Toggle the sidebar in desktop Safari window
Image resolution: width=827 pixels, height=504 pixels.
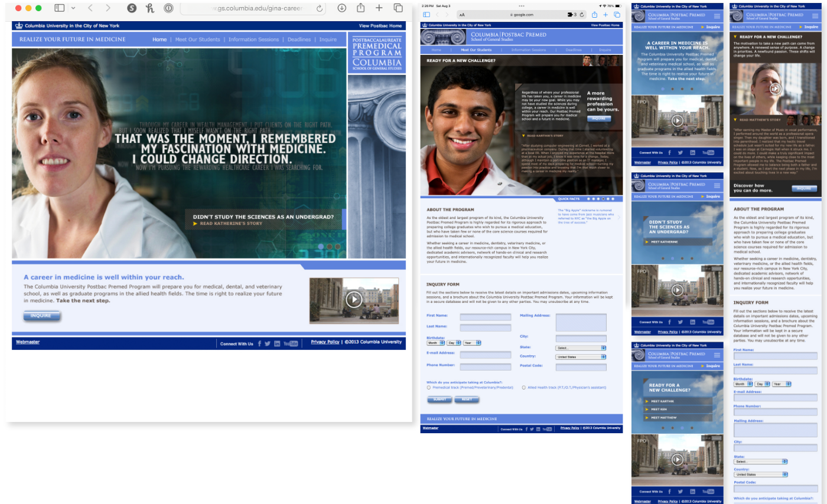(59, 8)
